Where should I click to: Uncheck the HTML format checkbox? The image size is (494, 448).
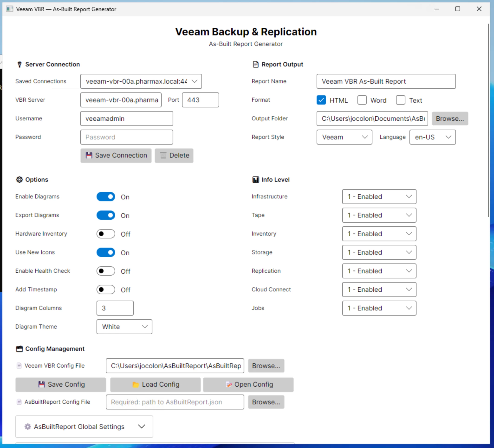click(x=321, y=100)
